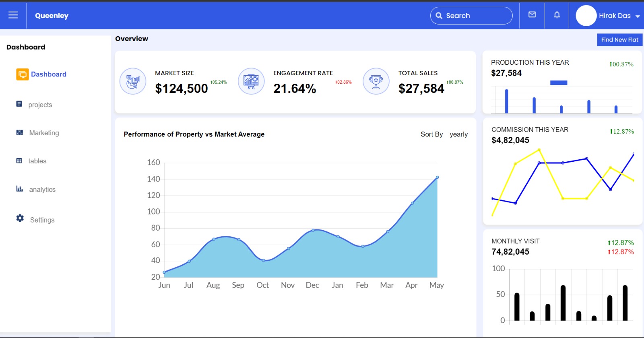
Task: Toggle blue legend swatch in production chart
Action: click(559, 83)
